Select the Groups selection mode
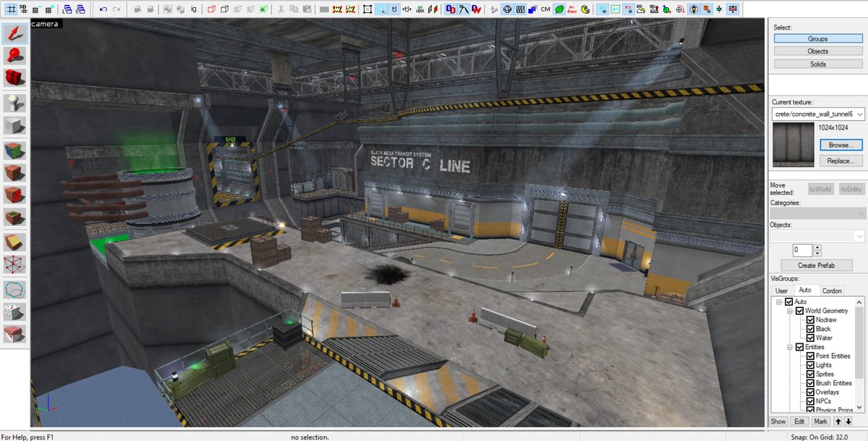Image resolution: width=868 pixels, height=441 pixels. 818,38
